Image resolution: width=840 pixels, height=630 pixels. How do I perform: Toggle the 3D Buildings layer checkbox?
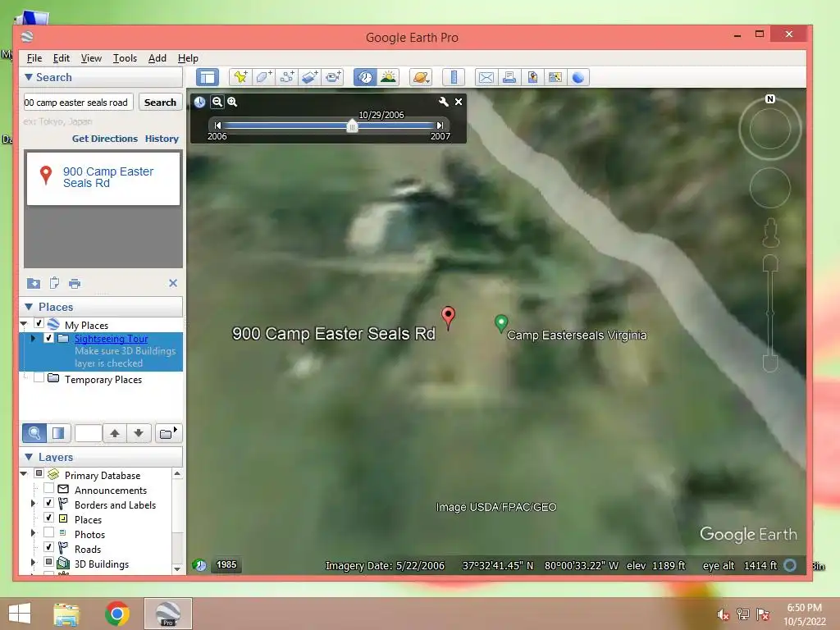(48, 562)
